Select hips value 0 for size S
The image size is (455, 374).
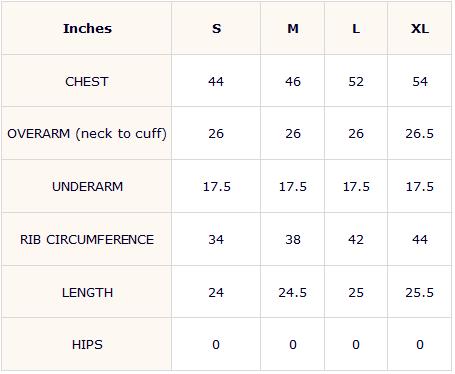click(216, 345)
